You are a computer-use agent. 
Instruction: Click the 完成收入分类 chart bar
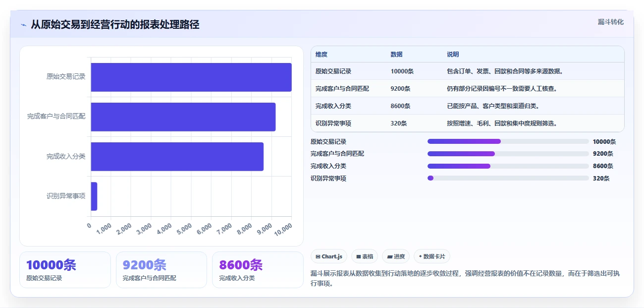pos(177,156)
